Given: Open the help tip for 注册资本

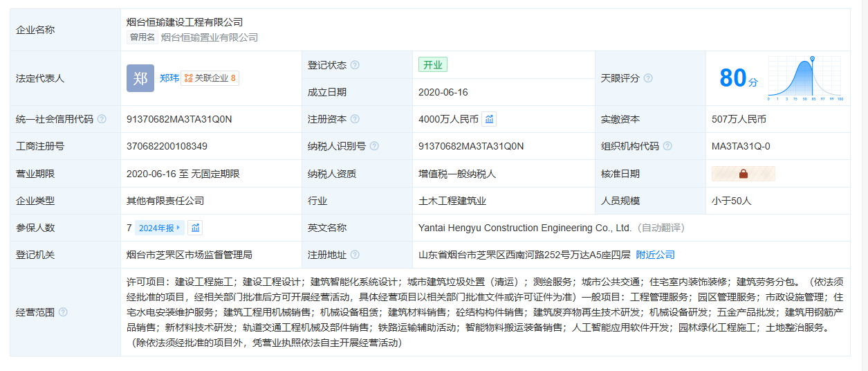Looking at the screenshot, I should pos(355,119).
